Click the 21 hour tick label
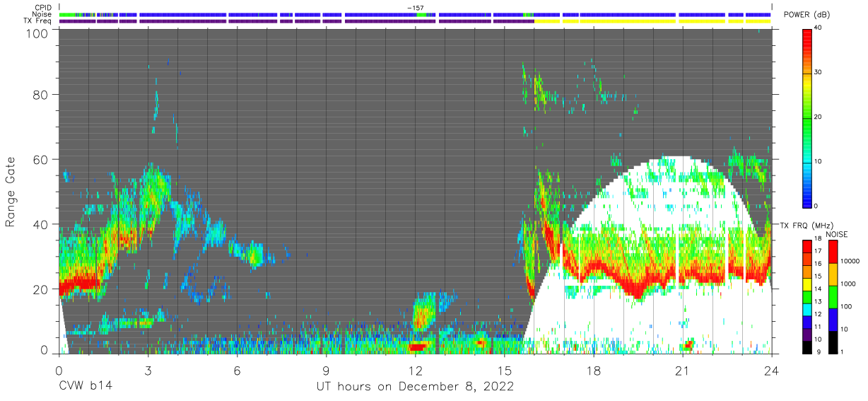 [x=683, y=370]
